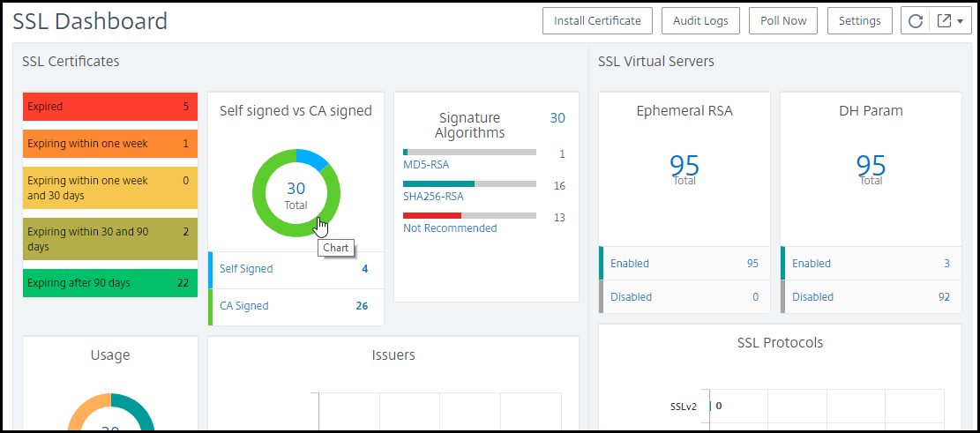Click the Self signed vs CA signed donut chart
The height and width of the screenshot is (433, 980).
pos(296,193)
